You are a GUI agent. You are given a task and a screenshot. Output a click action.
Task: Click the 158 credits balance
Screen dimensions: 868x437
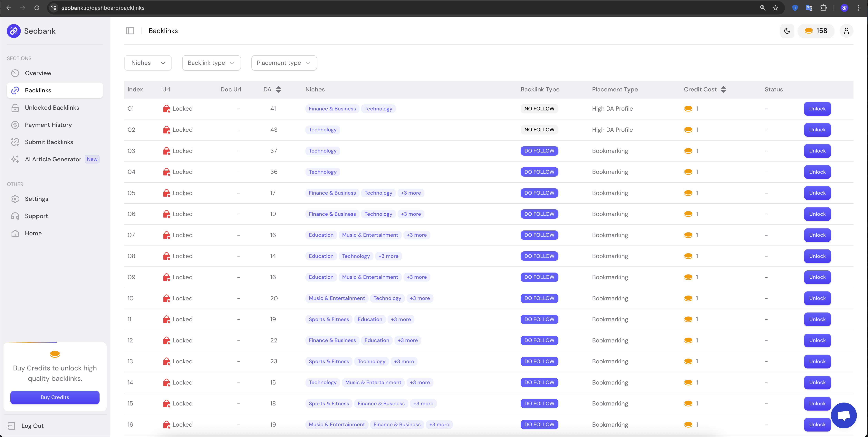[x=816, y=31]
